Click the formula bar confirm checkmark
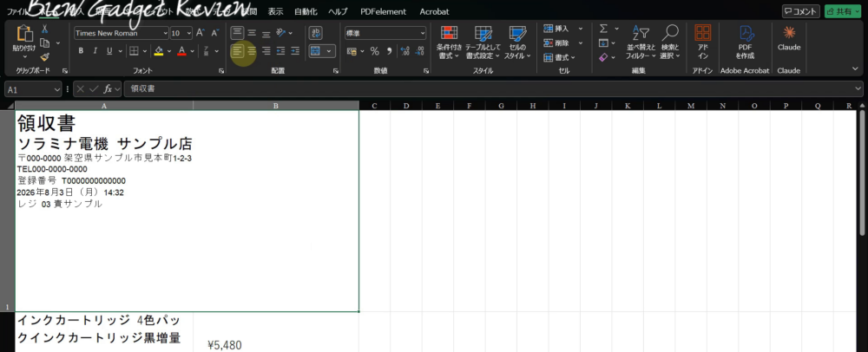 94,88
